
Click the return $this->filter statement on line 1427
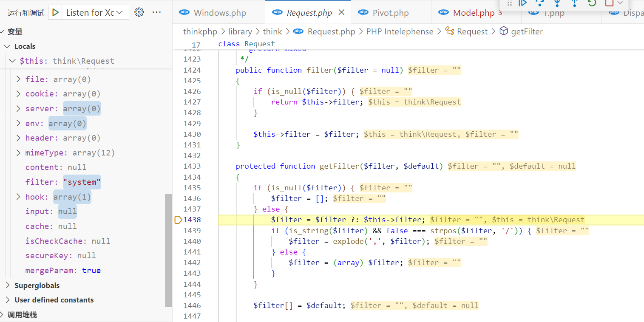pos(317,102)
